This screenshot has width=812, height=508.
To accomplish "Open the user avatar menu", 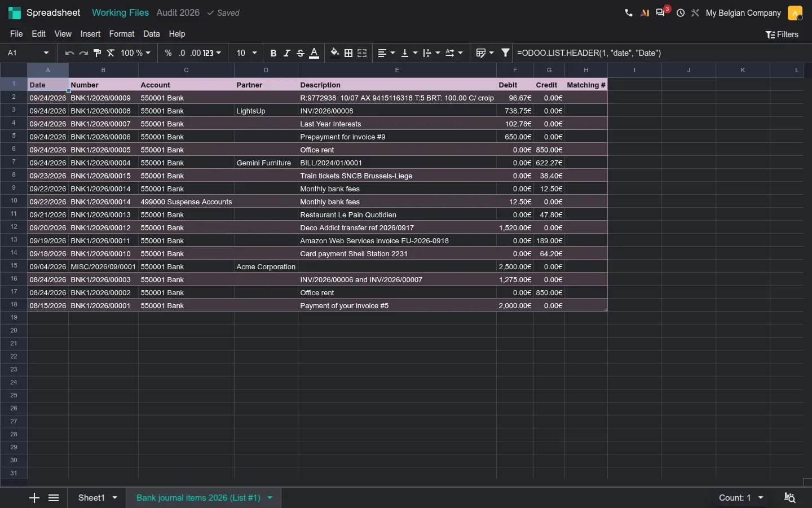I will point(795,12).
